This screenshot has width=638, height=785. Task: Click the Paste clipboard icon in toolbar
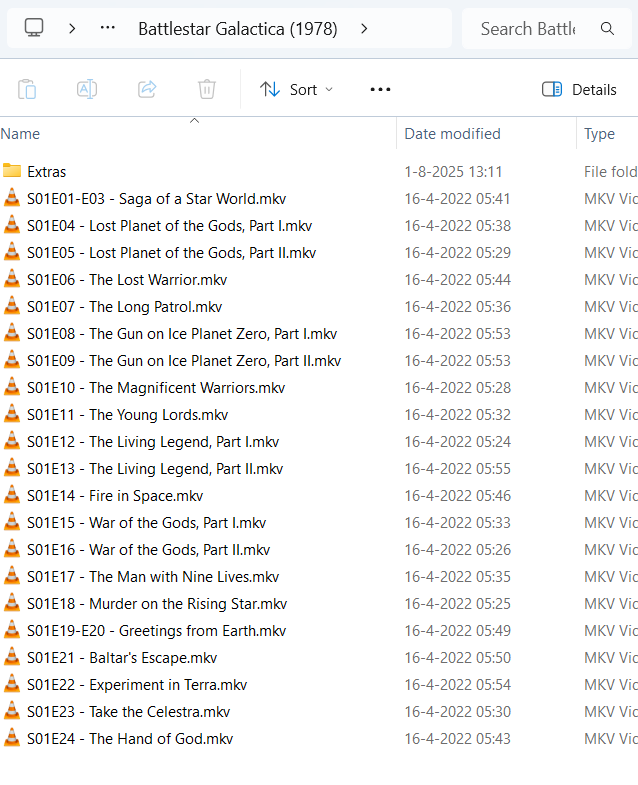[x=27, y=89]
